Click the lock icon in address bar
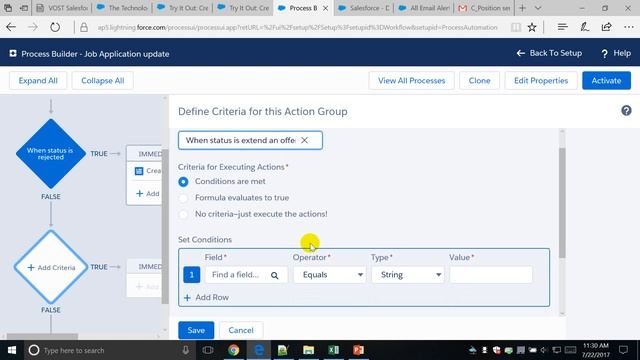Screen dimensions: 640x360 click(84, 27)
